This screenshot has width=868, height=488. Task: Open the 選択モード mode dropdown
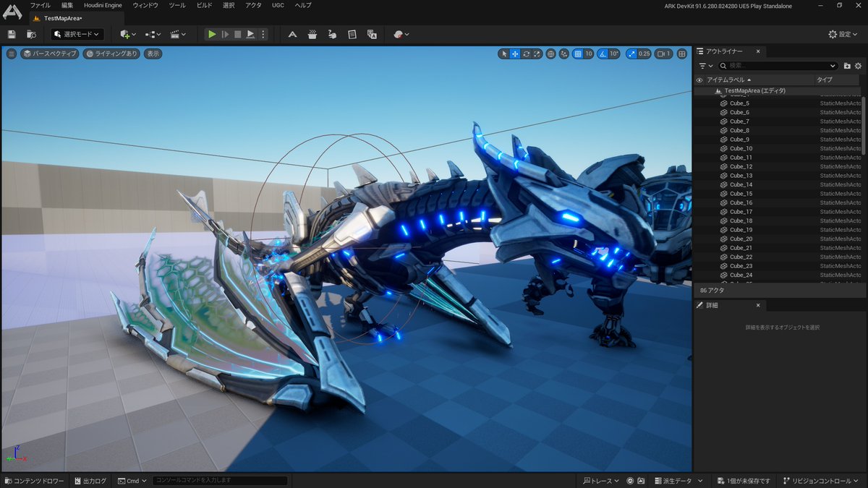pyautogui.click(x=77, y=34)
